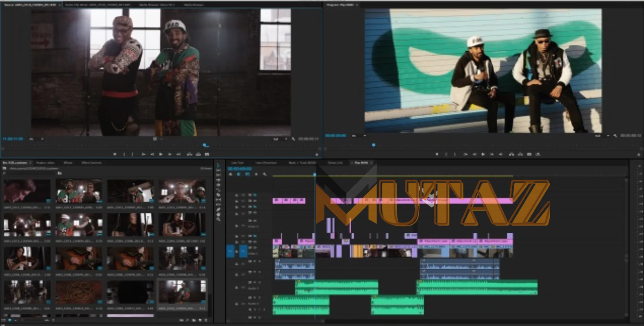644x326 pixels.
Task: Click the Program monitor blue timecode
Action: (335, 135)
